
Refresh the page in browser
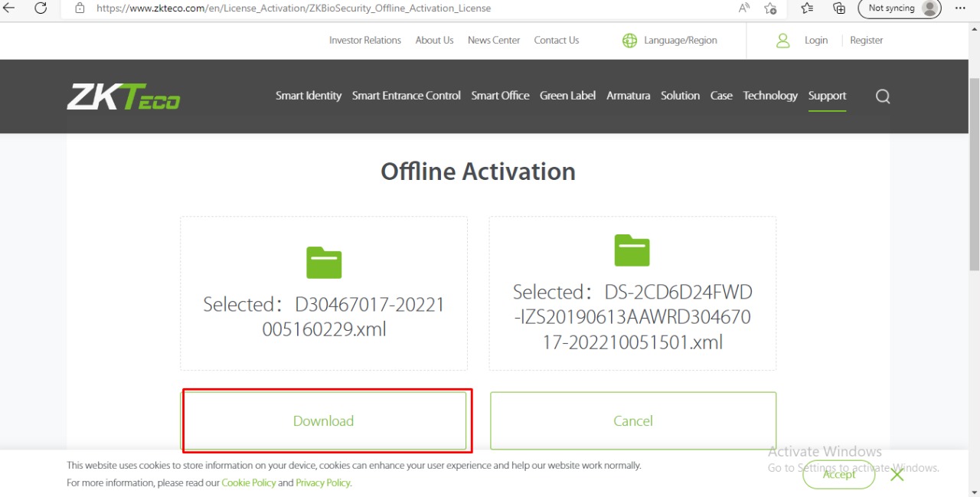click(41, 8)
